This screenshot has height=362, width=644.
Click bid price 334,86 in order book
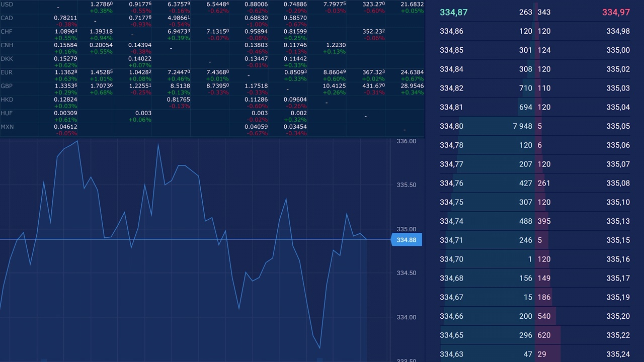(x=451, y=31)
